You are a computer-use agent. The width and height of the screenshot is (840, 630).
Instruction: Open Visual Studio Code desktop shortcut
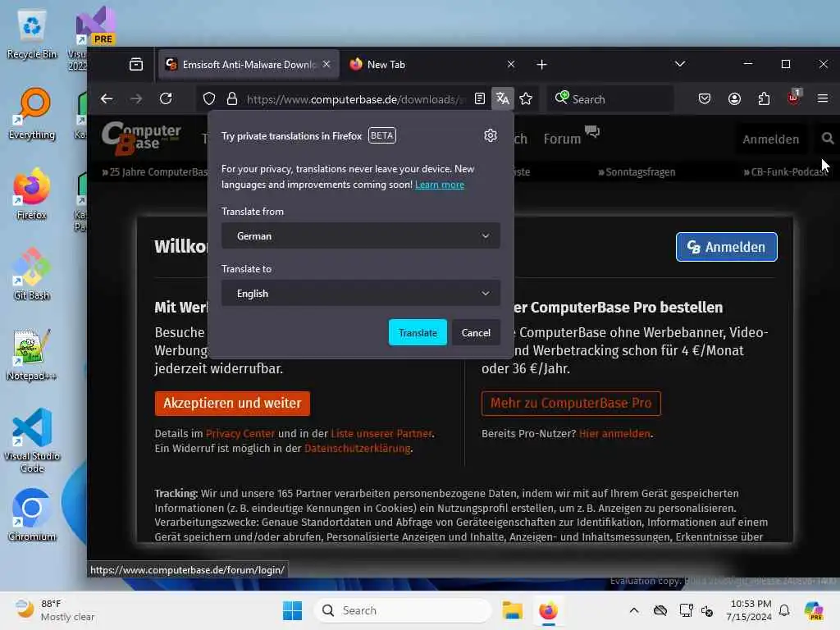click(32, 441)
